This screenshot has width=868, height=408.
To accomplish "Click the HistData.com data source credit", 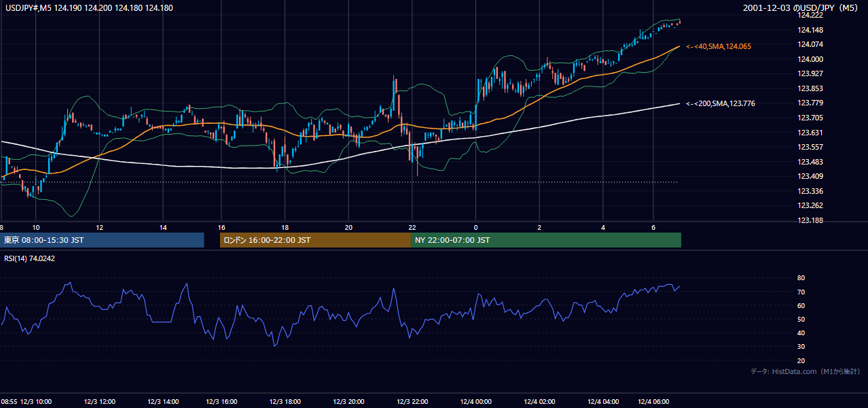I will click(806, 371).
